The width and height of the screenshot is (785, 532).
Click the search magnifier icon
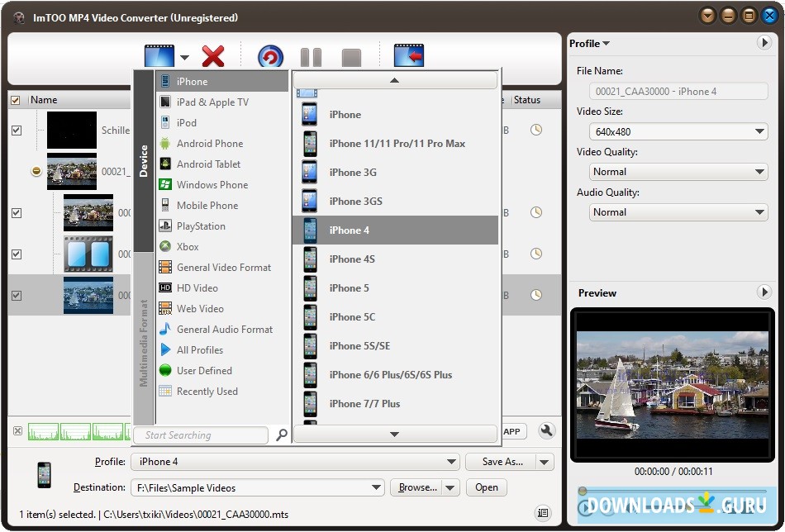[x=280, y=435]
